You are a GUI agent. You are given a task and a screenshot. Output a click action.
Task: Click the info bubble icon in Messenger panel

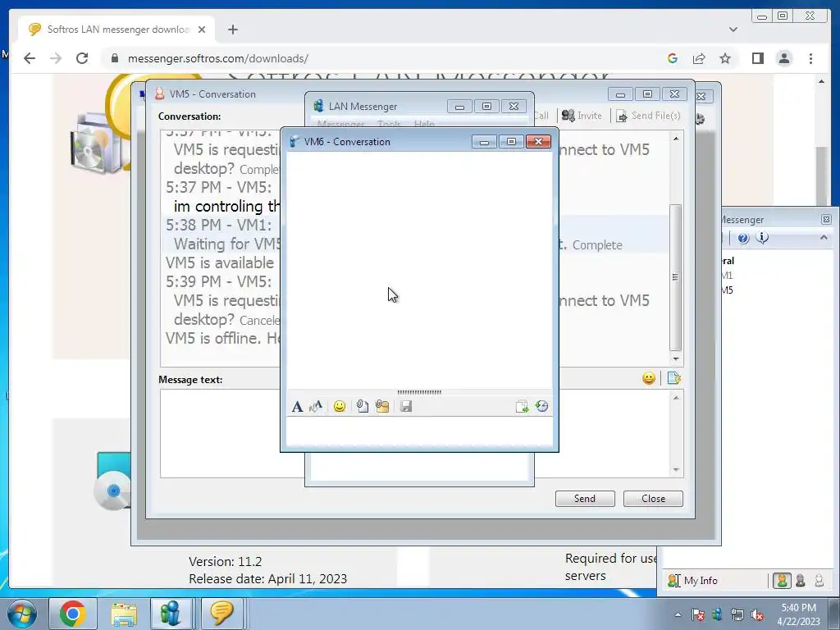point(762,237)
